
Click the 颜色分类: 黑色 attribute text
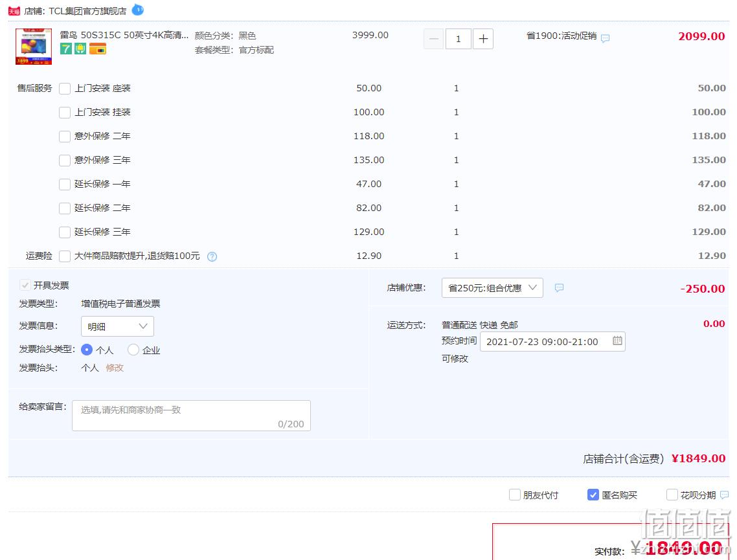225,36
